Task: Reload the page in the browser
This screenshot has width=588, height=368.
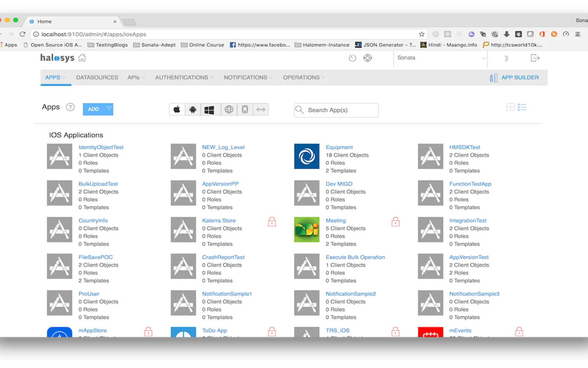Action: tap(22, 34)
